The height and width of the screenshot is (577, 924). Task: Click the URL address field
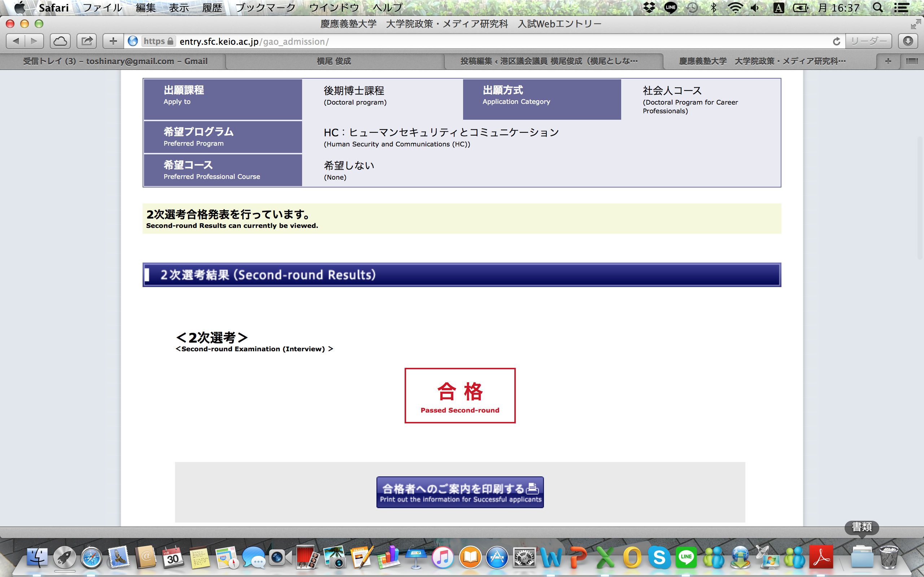click(496, 41)
